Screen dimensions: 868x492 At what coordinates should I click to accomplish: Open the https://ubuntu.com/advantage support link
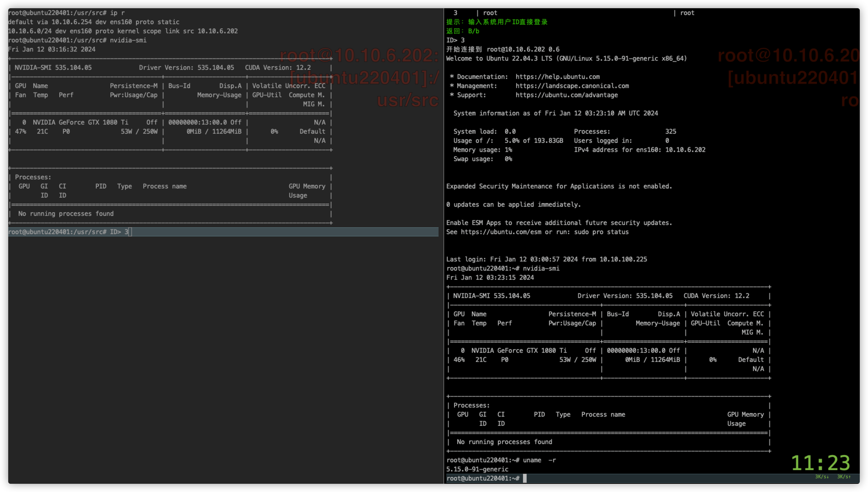tap(567, 95)
